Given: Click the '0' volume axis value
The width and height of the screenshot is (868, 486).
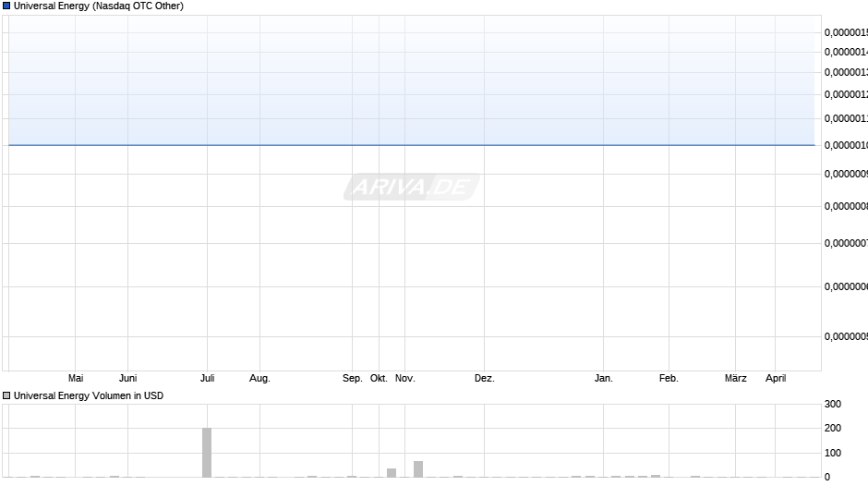Looking at the screenshot, I should point(827,477).
